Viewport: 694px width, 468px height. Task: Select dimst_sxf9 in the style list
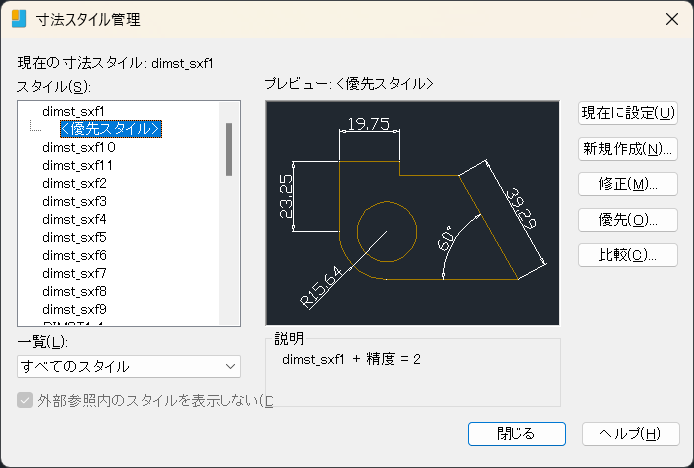point(74,309)
